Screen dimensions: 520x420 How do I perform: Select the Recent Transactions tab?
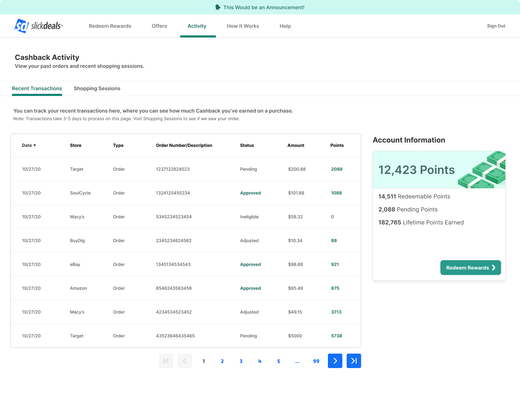click(37, 88)
